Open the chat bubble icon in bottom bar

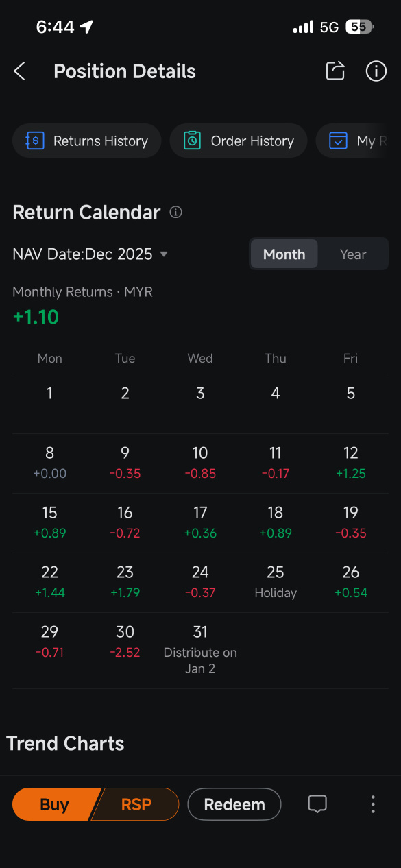[317, 804]
